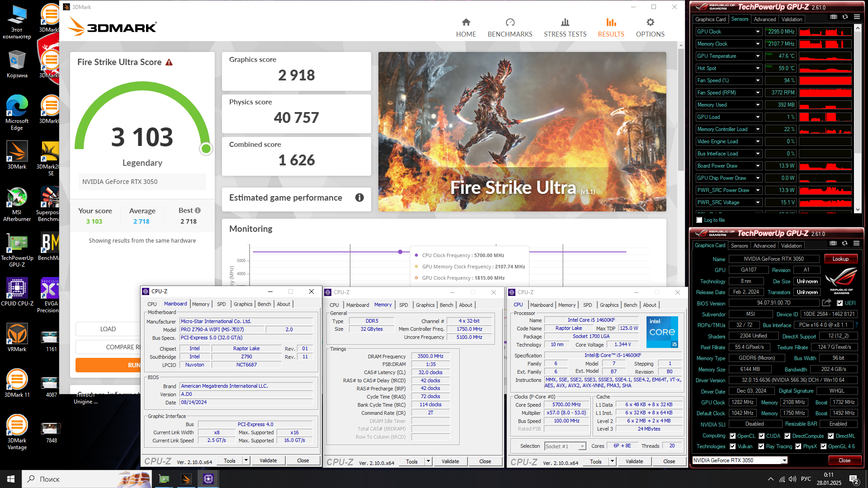Toggle Vulkan checkbox in GPU-Z

(733, 446)
